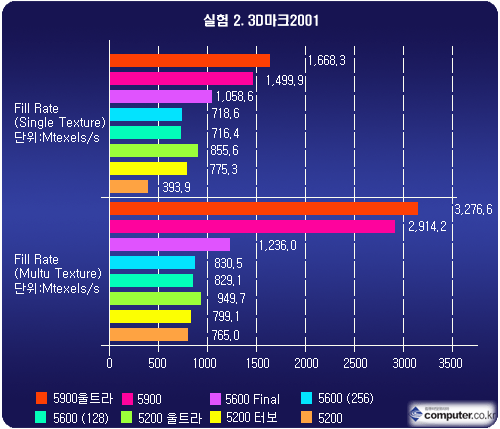
Task: Click the orange single-texture bar for 393.9
Action: [x=129, y=187]
